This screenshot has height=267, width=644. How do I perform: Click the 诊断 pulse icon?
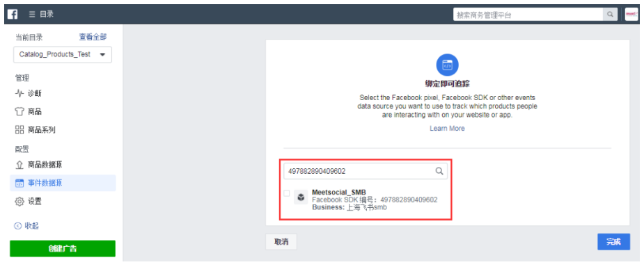point(19,93)
